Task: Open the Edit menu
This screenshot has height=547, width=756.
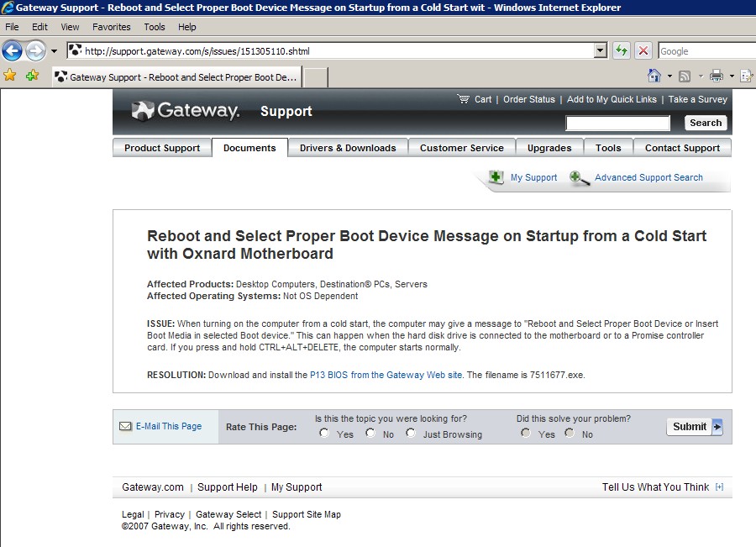Action: tap(39, 27)
